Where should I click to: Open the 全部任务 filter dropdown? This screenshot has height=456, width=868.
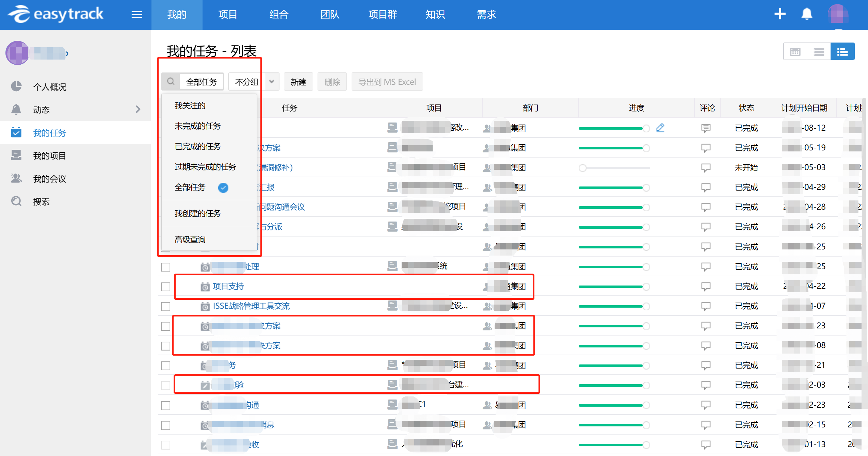201,82
